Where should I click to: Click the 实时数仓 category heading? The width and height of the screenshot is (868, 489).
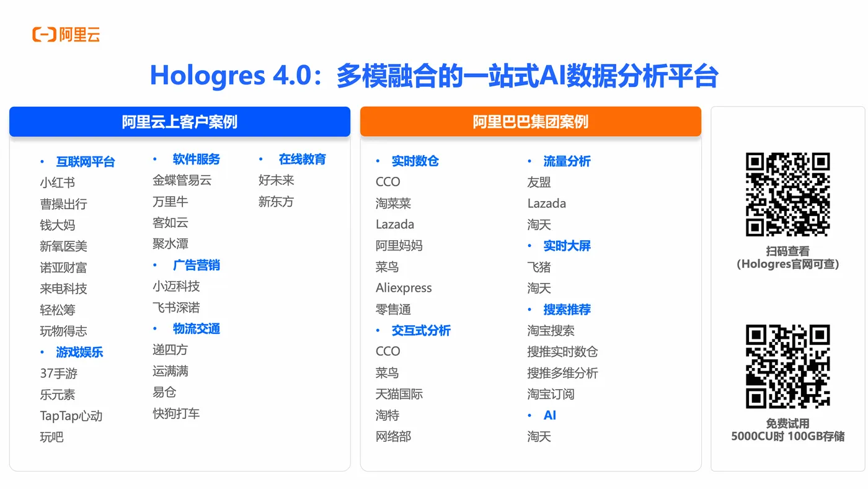coord(415,161)
